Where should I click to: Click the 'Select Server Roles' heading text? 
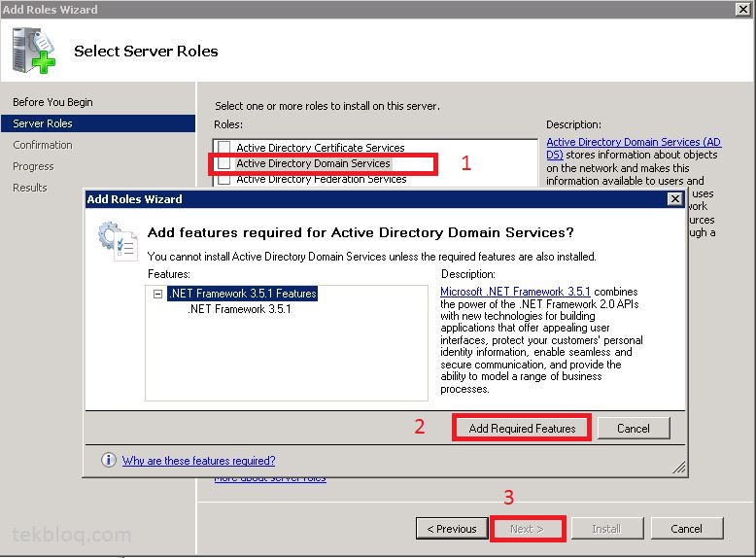[146, 52]
